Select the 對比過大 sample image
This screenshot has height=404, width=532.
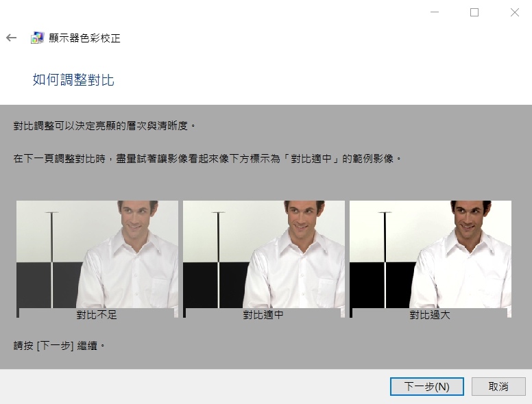pos(431,254)
